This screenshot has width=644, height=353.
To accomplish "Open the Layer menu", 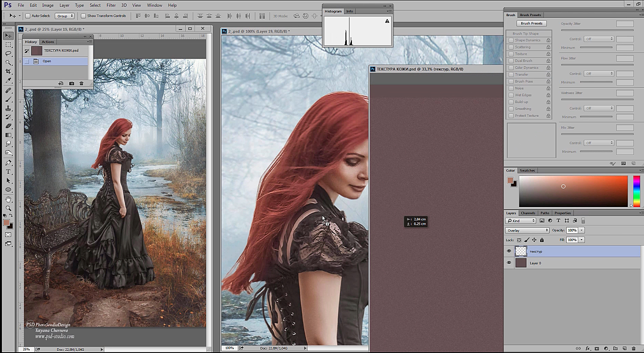I will click(x=64, y=5).
